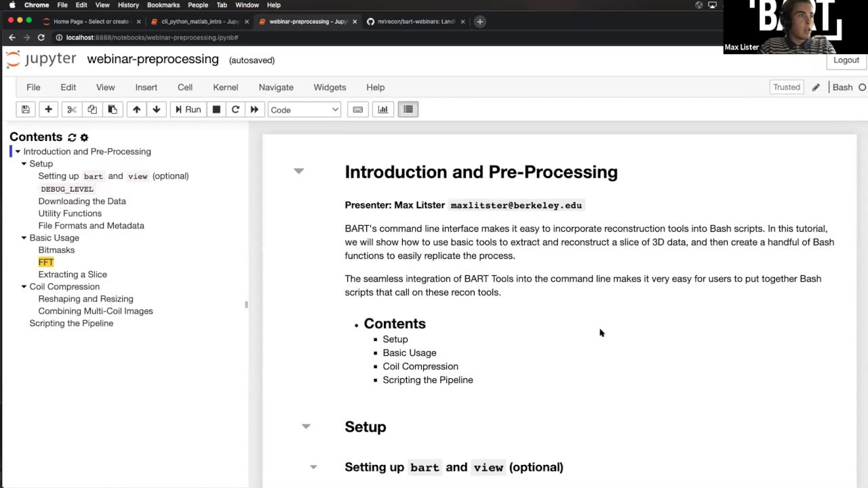The height and width of the screenshot is (488, 868).
Task: Rename notebook title webinar-preprocessing
Action: tap(153, 60)
